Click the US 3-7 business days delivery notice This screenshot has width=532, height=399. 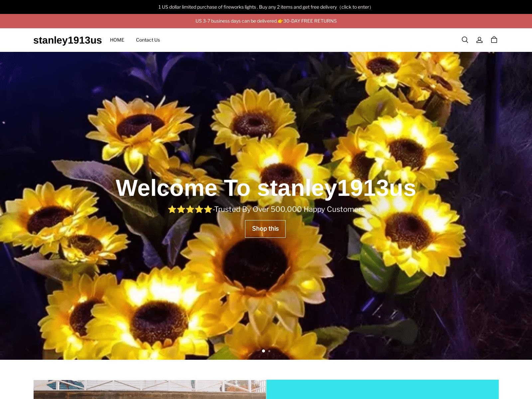(236, 21)
